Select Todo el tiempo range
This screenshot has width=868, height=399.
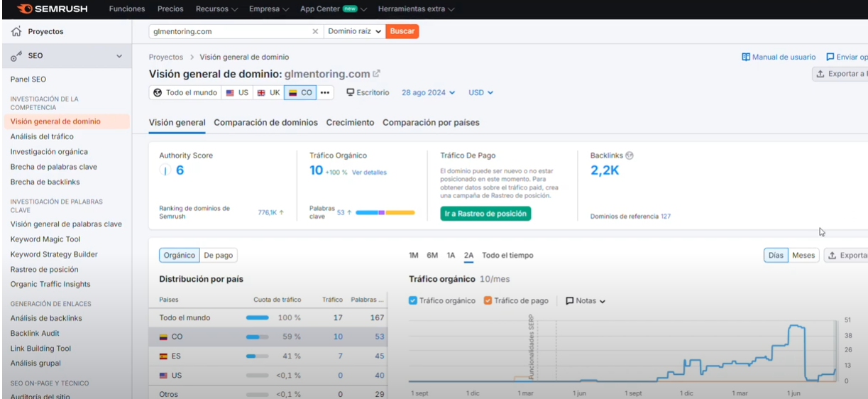pos(507,255)
